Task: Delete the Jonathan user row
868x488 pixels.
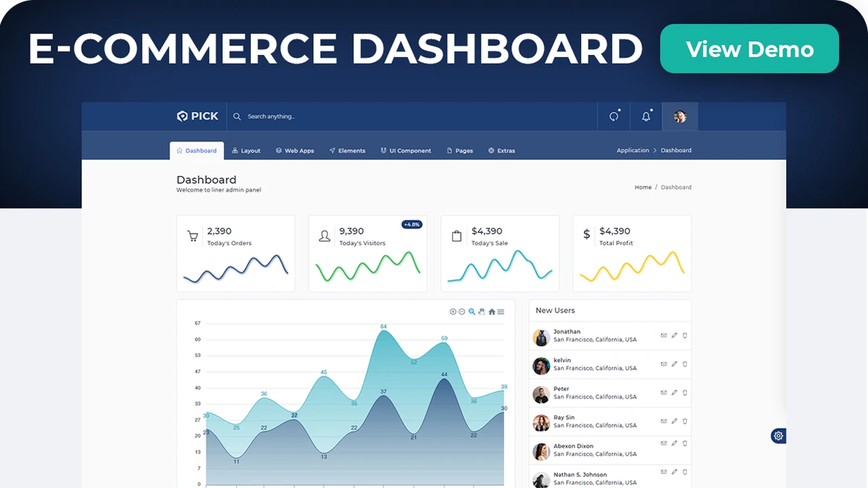Action: (685, 335)
